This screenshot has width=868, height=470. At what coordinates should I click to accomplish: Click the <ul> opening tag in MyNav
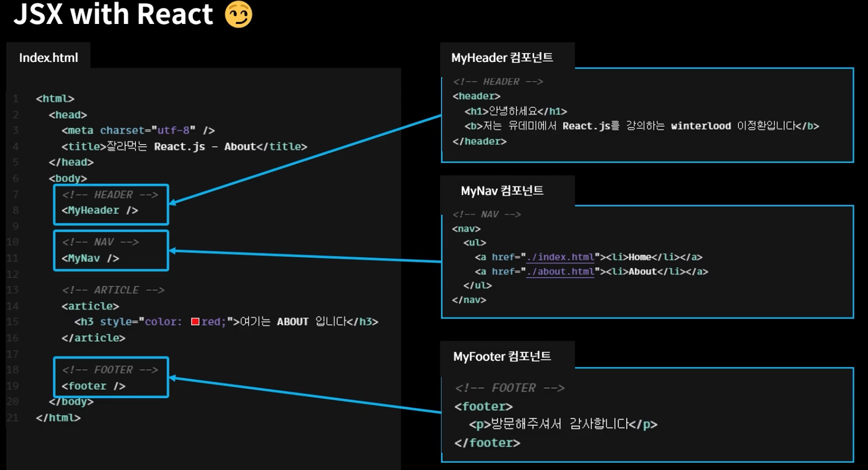point(475,243)
